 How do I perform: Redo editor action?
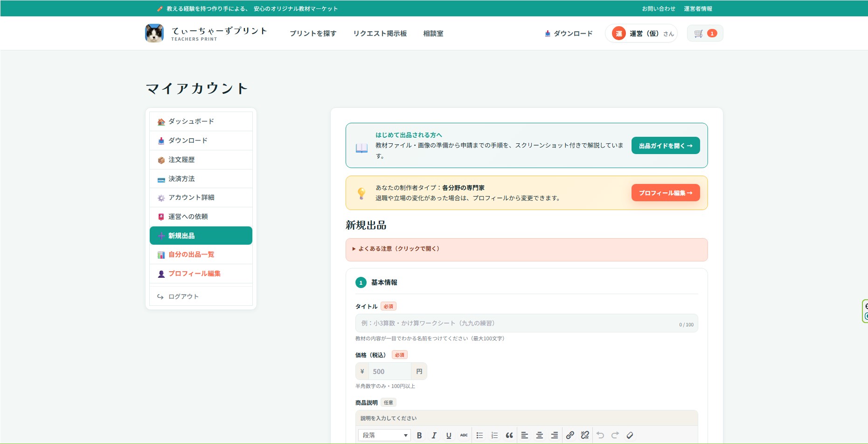tap(615, 435)
